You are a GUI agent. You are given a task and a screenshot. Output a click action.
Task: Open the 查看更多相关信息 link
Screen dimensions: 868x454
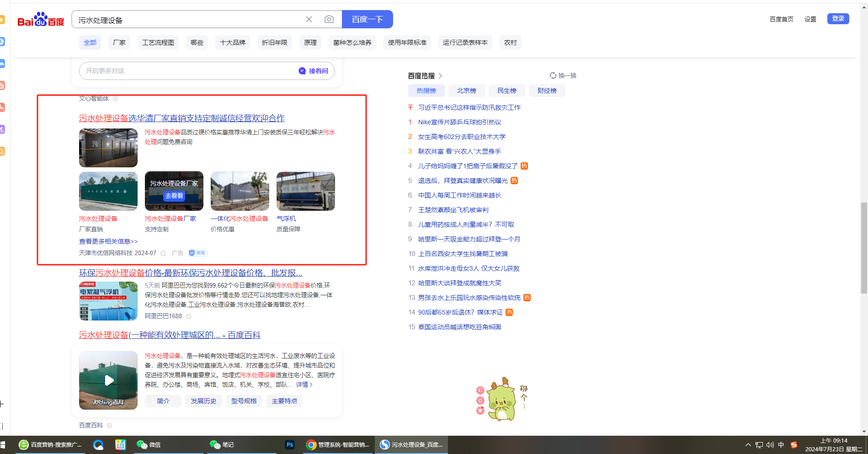108,241
